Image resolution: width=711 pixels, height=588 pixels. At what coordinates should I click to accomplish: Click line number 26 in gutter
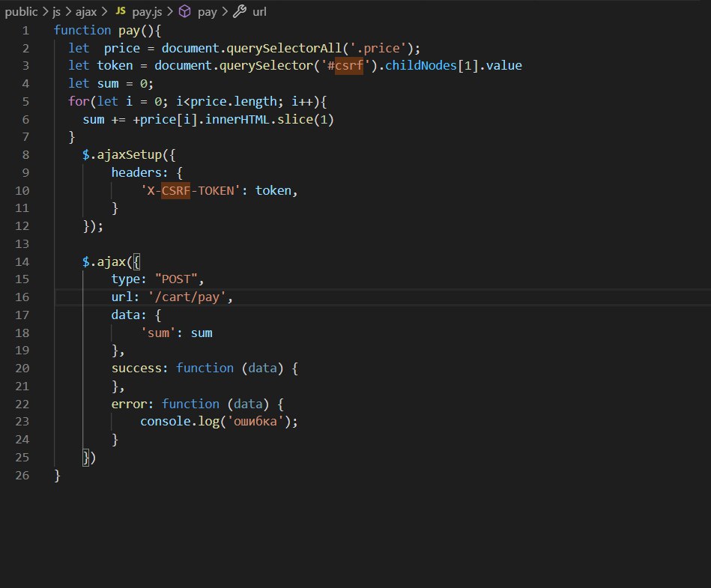point(22,476)
